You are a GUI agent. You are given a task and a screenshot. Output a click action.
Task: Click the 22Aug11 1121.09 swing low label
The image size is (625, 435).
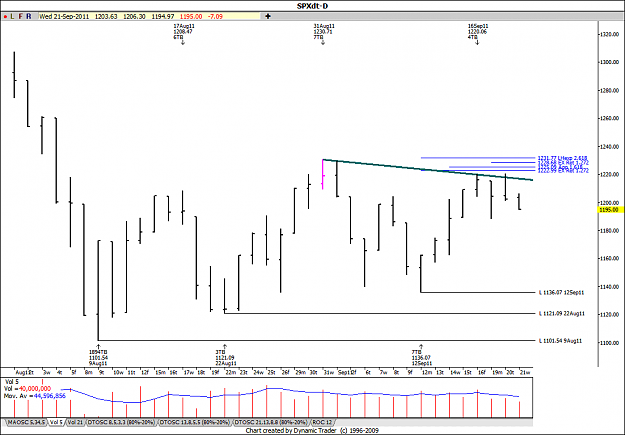226,358
